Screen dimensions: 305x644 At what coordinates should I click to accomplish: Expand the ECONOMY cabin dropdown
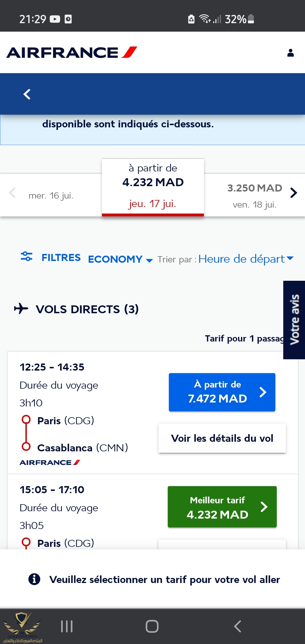120,259
